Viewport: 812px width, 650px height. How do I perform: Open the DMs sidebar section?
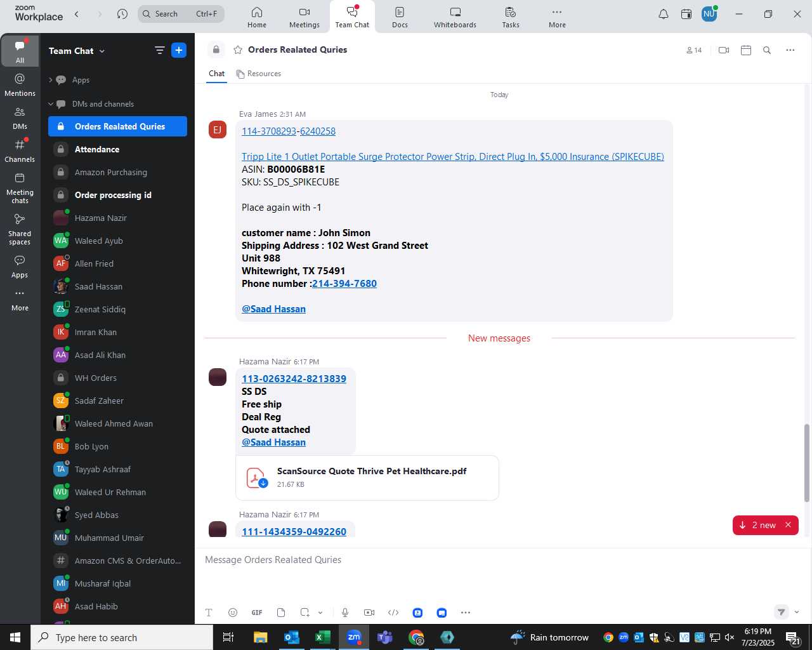[x=20, y=118]
